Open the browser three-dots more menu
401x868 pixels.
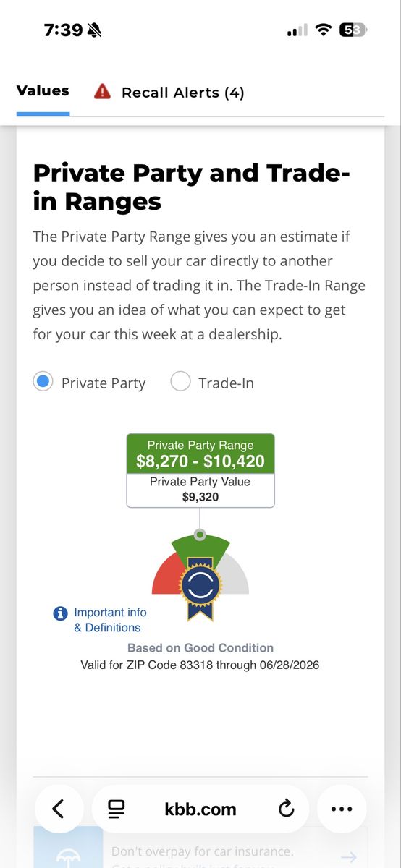(x=342, y=809)
